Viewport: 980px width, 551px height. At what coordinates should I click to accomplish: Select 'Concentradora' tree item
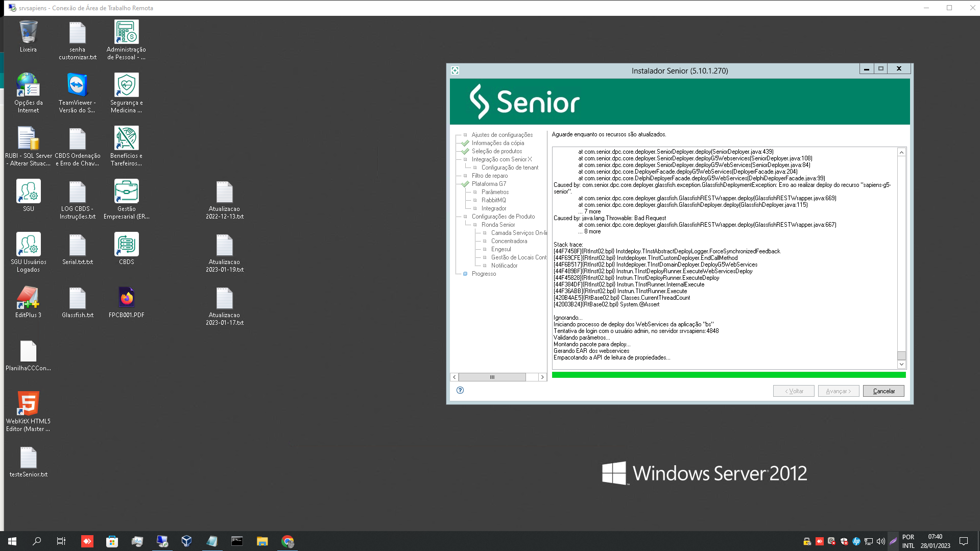(x=509, y=241)
